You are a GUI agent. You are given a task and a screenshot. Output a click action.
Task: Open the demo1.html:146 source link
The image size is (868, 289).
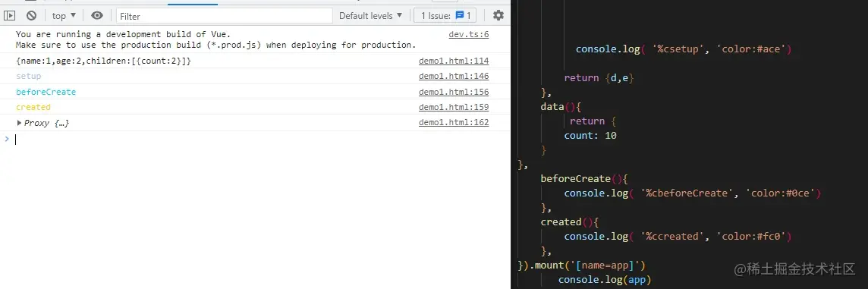pos(454,77)
